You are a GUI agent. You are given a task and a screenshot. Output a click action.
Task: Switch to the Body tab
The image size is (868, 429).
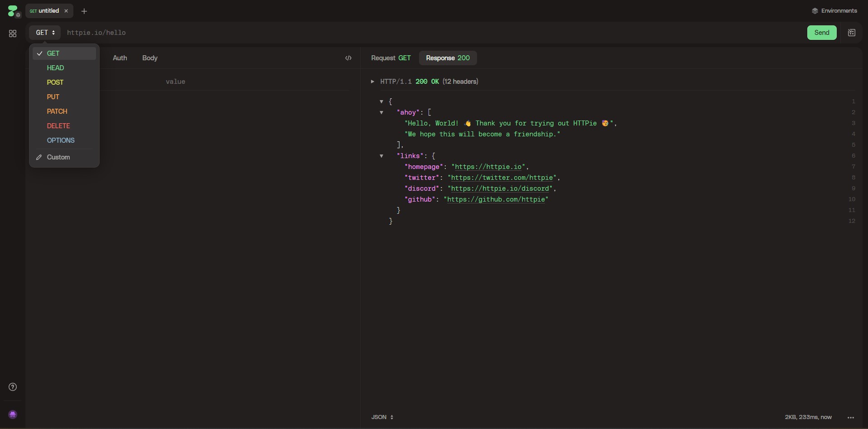(150, 58)
